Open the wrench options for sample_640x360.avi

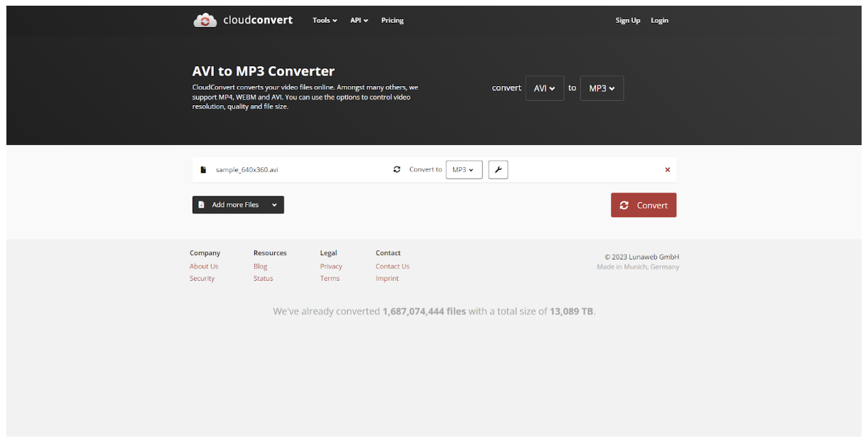[498, 170]
